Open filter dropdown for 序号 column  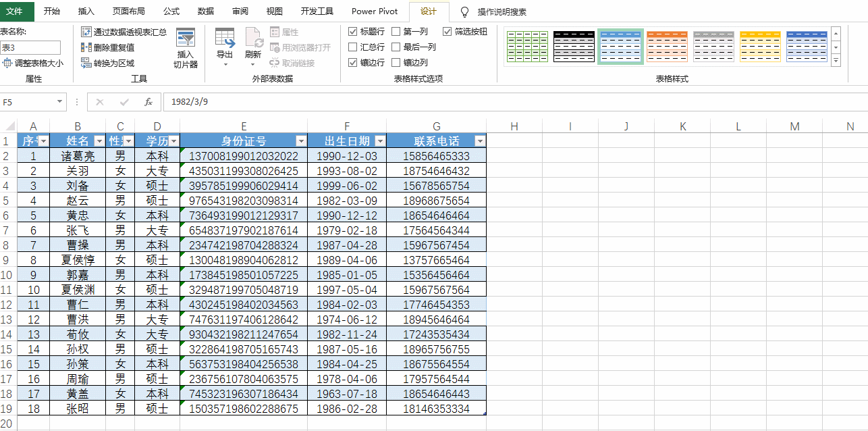click(43, 141)
